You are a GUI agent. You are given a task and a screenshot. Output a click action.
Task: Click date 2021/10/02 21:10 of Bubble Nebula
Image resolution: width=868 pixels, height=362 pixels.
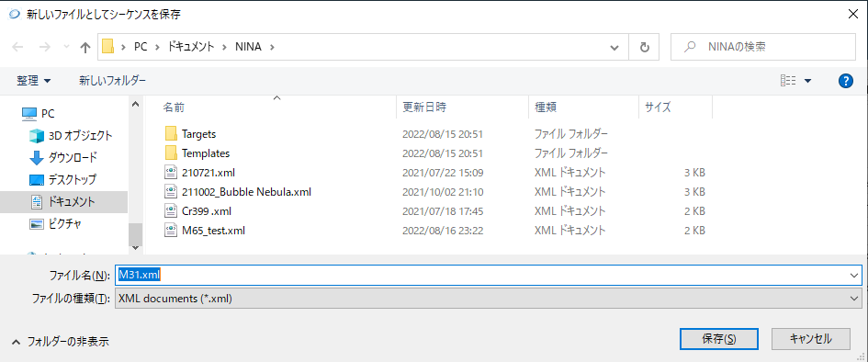point(443,192)
